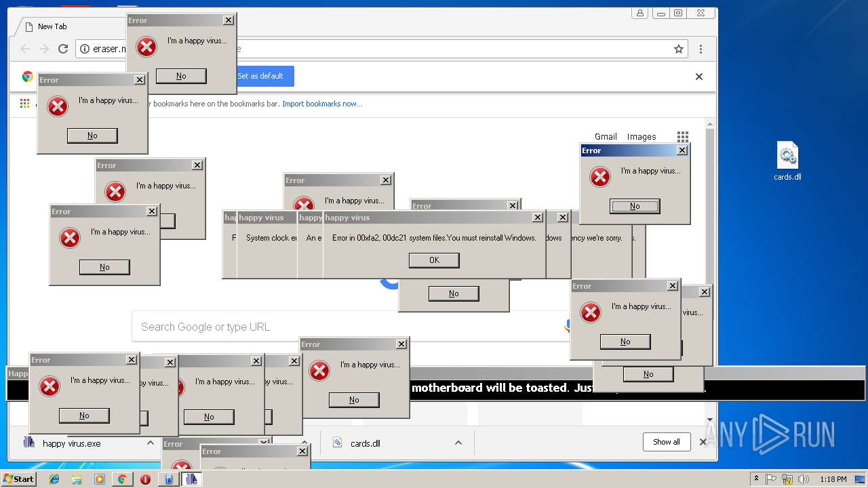Click Chrome's back arrow
Screen dimensions: 868x488
click(25, 49)
